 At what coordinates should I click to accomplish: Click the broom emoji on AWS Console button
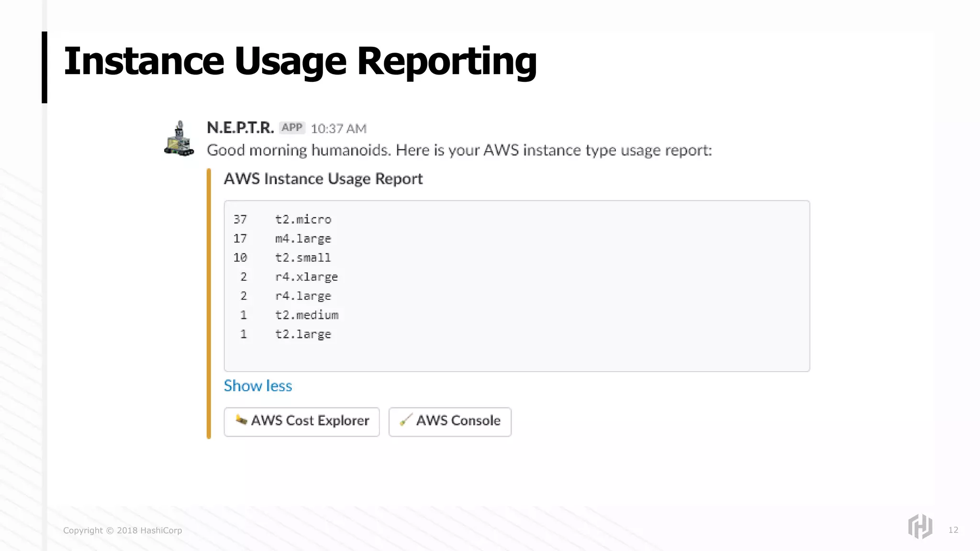[406, 420]
